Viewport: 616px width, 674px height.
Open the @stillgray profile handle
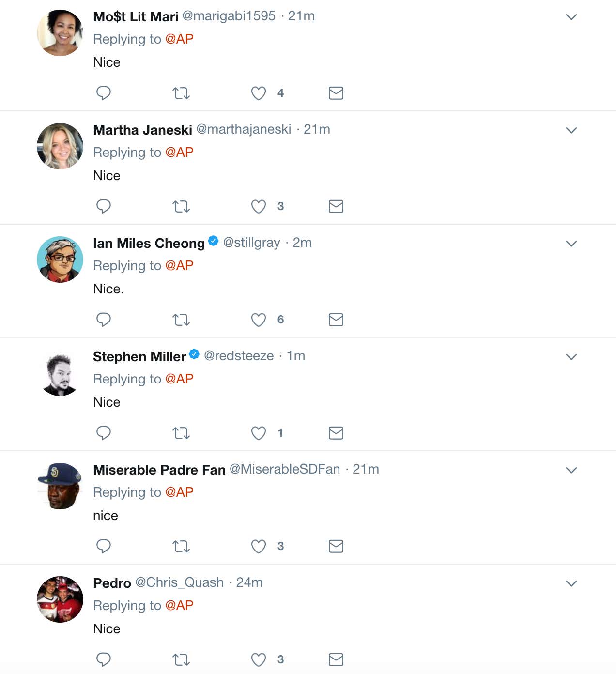(251, 243)
